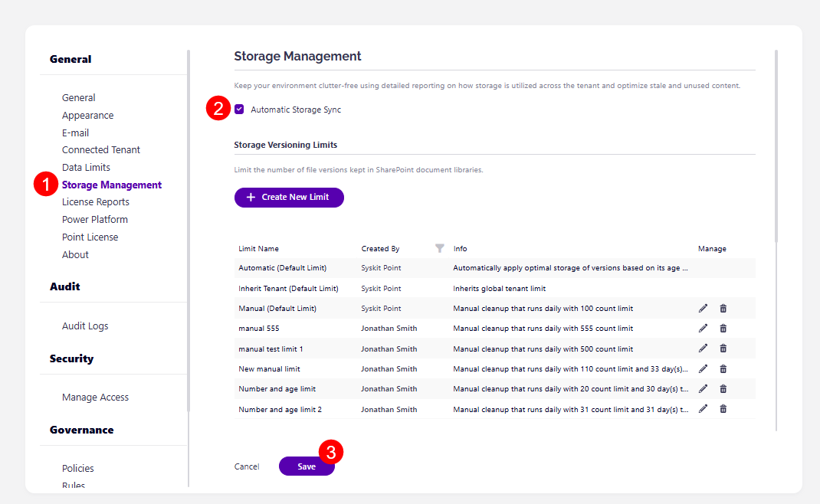
Task: Save the storage management changes
Action: 307,466
